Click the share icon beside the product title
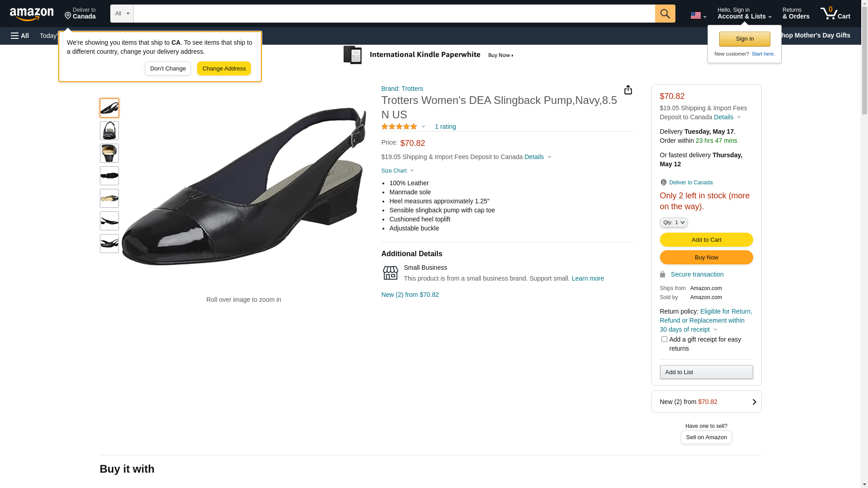The image size is (868, 488). click(x=628, y=90)
